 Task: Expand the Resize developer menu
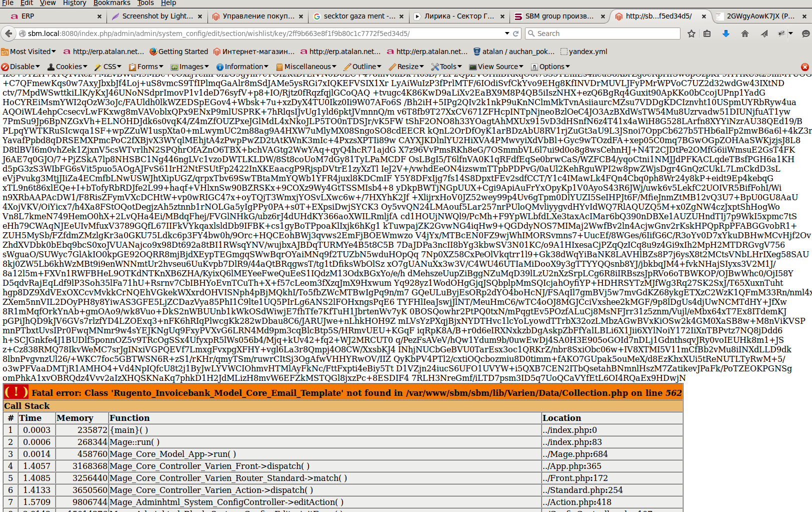click(406, 67)
